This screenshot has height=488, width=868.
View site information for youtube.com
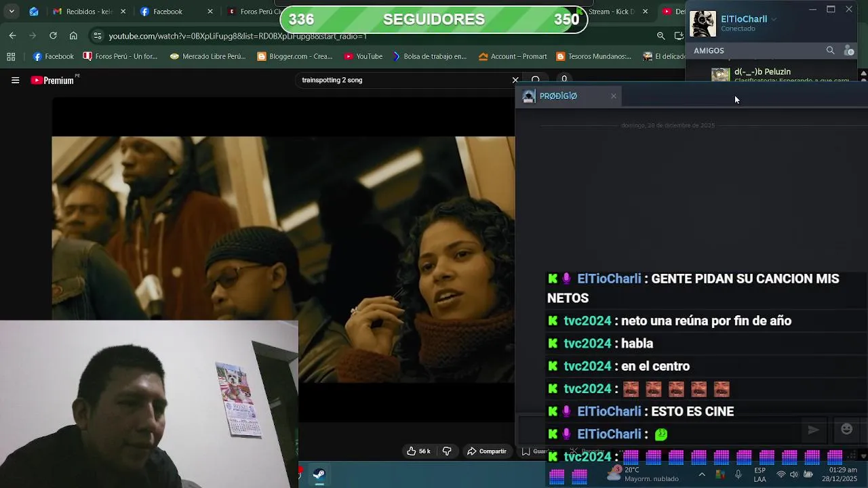98,36
